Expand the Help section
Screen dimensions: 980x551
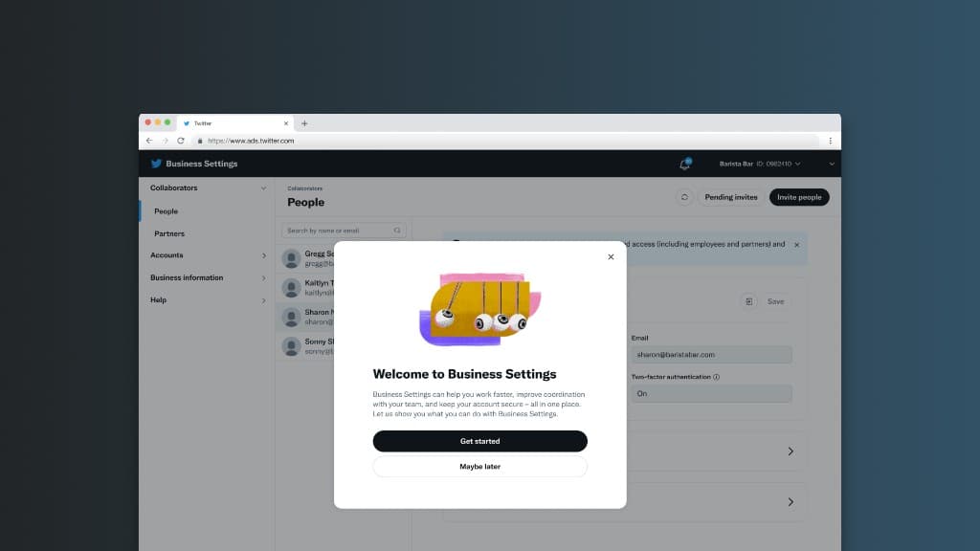(x=263, y=300)
